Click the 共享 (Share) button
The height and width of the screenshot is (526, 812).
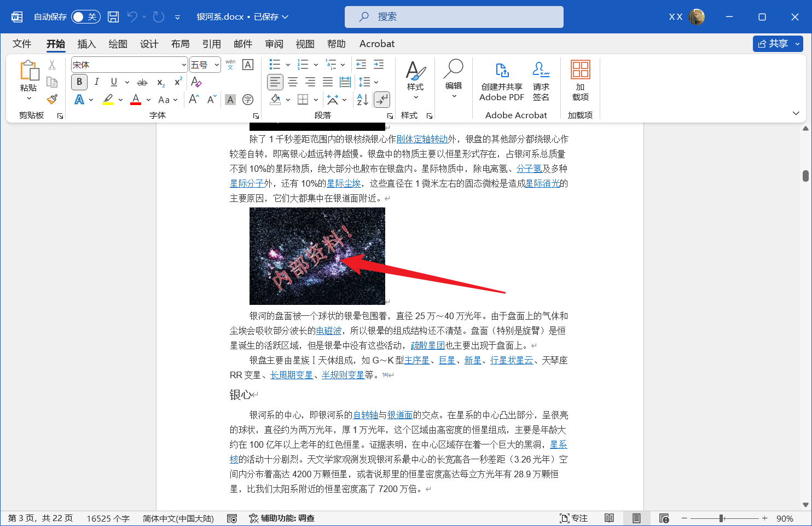(773, 44)
